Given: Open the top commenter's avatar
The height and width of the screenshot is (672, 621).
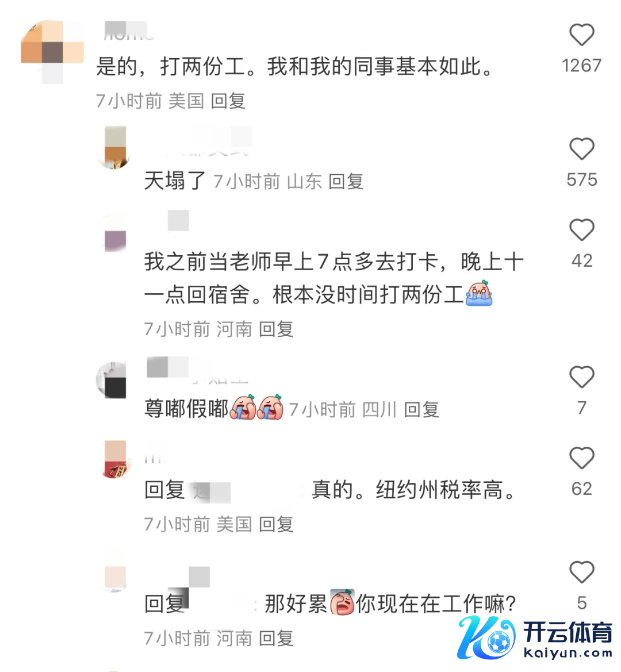Looking at the screenshot, I should tap(52, 52).
